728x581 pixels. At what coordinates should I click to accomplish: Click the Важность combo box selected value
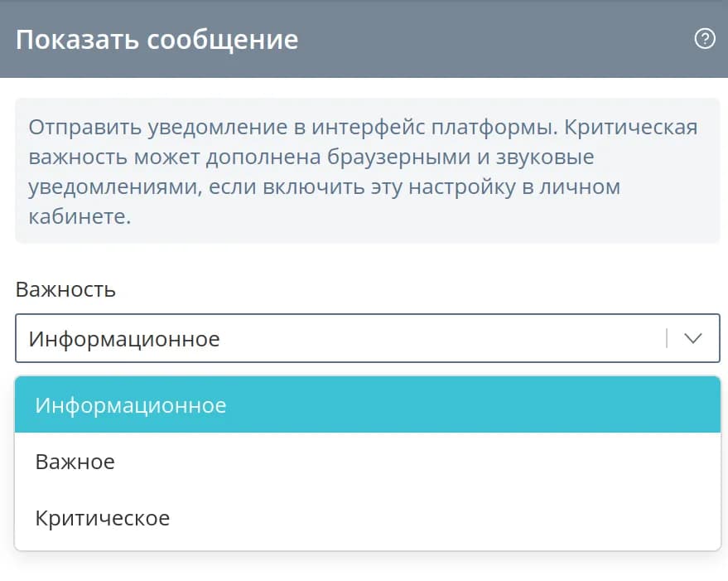(x=124, y=338)
